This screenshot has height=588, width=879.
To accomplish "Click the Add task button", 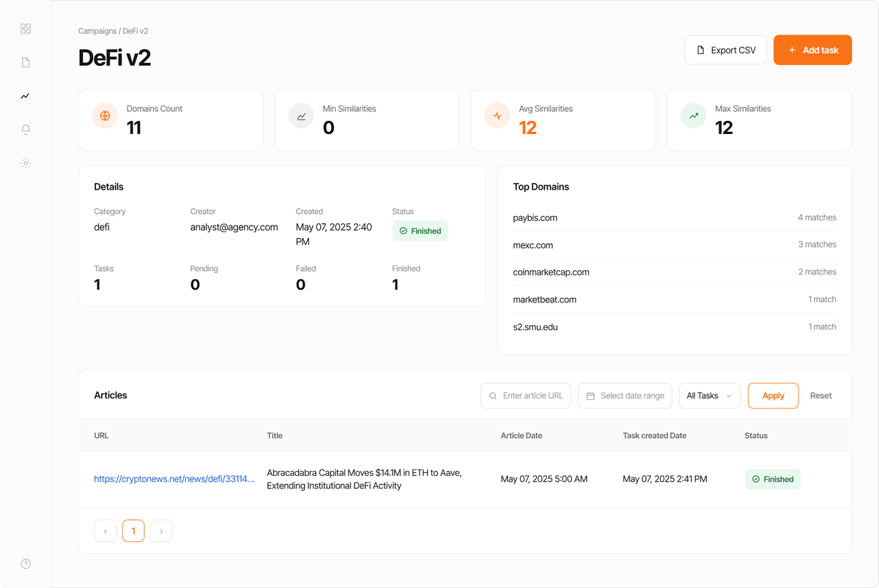I will pyautogui.click(x=812, y=50).
